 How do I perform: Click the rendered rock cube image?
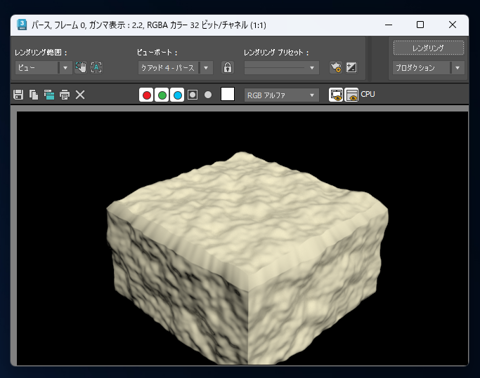[247, 258]
